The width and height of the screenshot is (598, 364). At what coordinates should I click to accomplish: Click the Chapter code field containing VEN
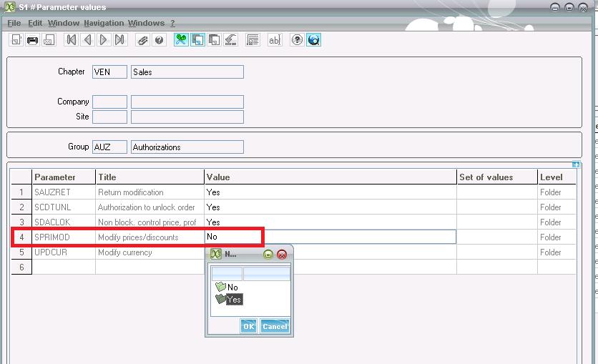[109, 72]
